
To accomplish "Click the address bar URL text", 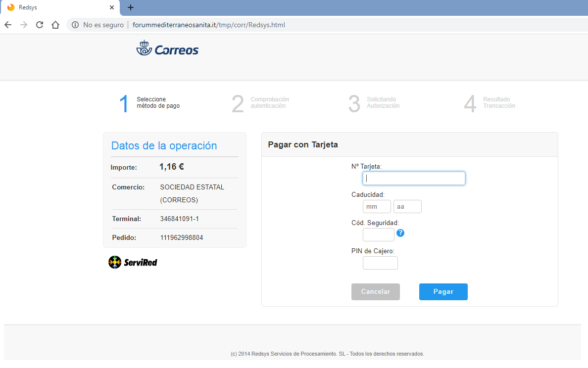I will [x=209, y=25].
